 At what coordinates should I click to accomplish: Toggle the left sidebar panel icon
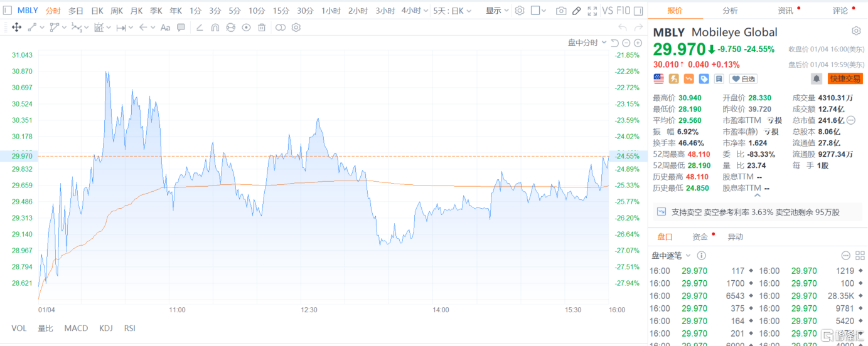point(8,11)
